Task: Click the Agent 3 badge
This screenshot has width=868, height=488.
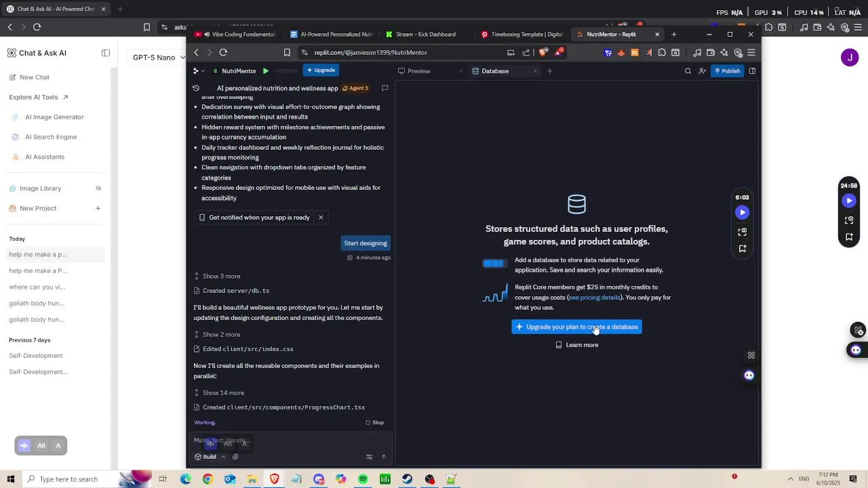Action: [x=355, y=88]
